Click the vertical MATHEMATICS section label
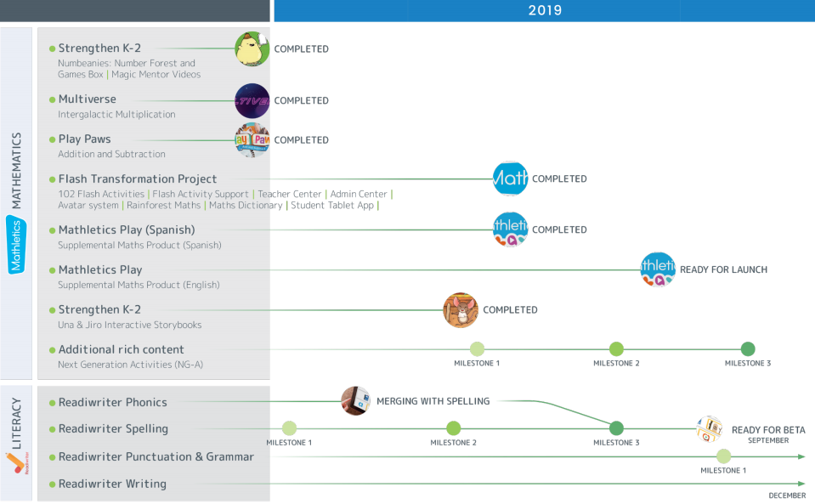This screenshot has height=504, width=815. pos(17,171)
